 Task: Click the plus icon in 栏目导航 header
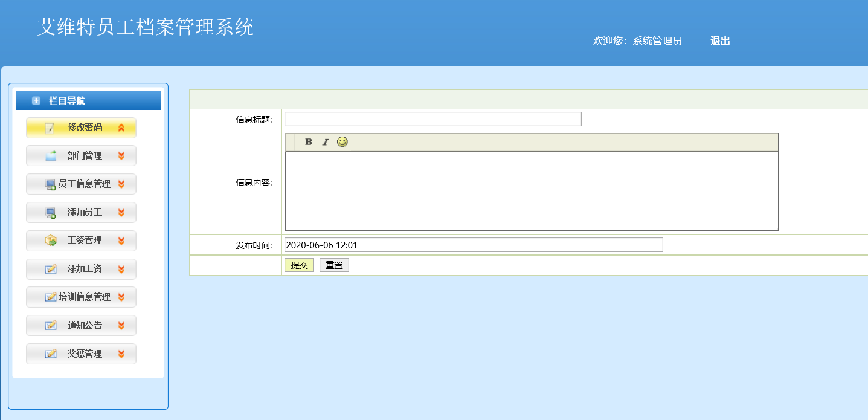pyautogui.click(x=36, y=101)
